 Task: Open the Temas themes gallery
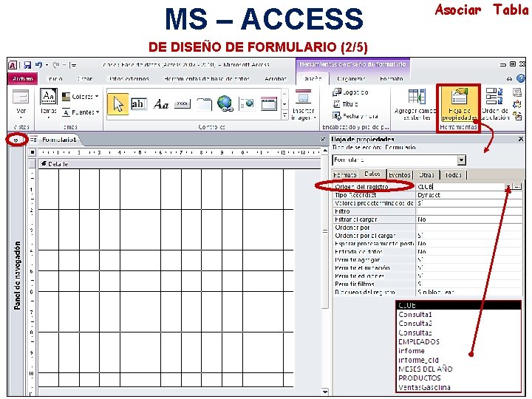pos(49,103)
